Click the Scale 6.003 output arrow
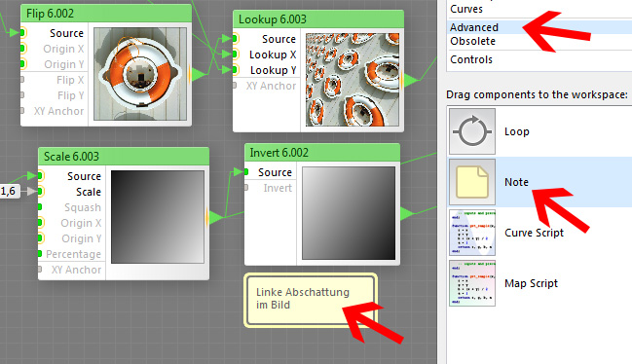This screenshot has height=364, width=632. [215, 217]
